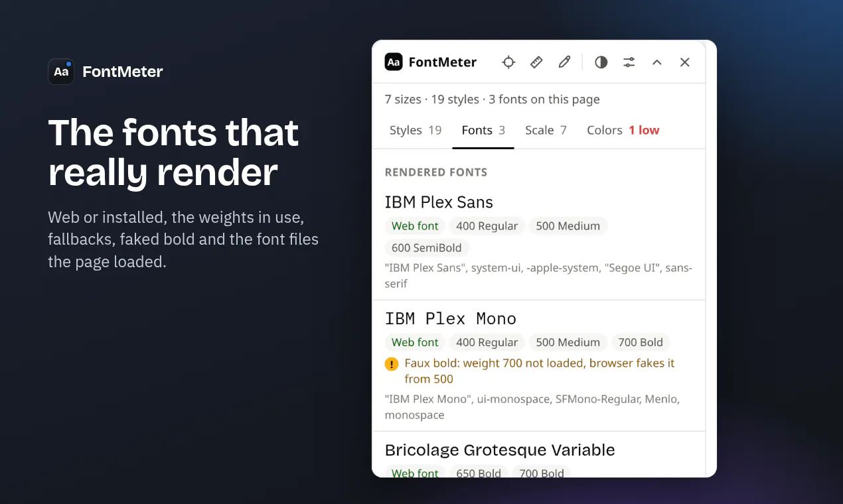Close the FontMeter panel
Screen dimensions: 843x504
pos(685,62)
